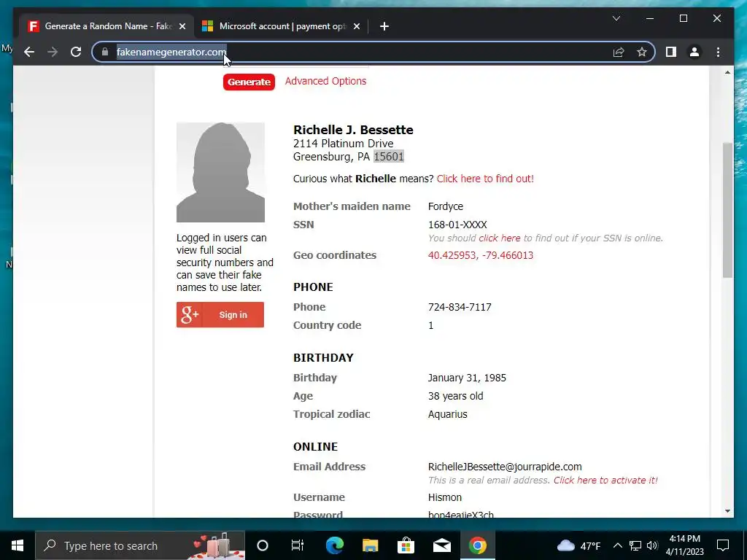Go back with the browser back arrow
The image size is (747, 560).
tap(29, 52)
